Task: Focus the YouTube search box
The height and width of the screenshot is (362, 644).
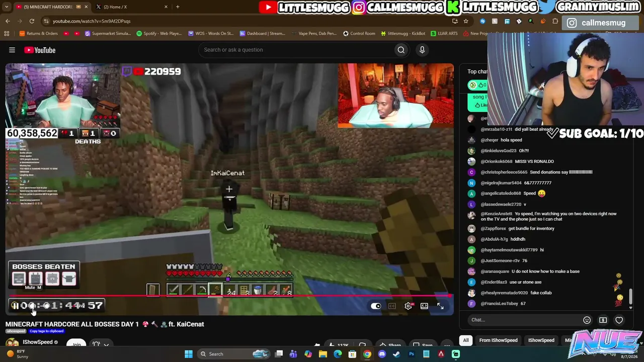Action: point(297,50)
